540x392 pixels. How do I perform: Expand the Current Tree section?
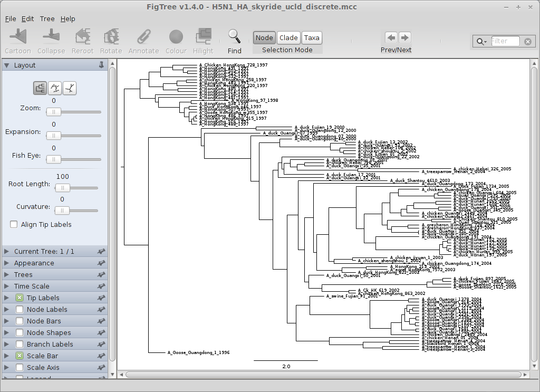(x=6, y=252)
